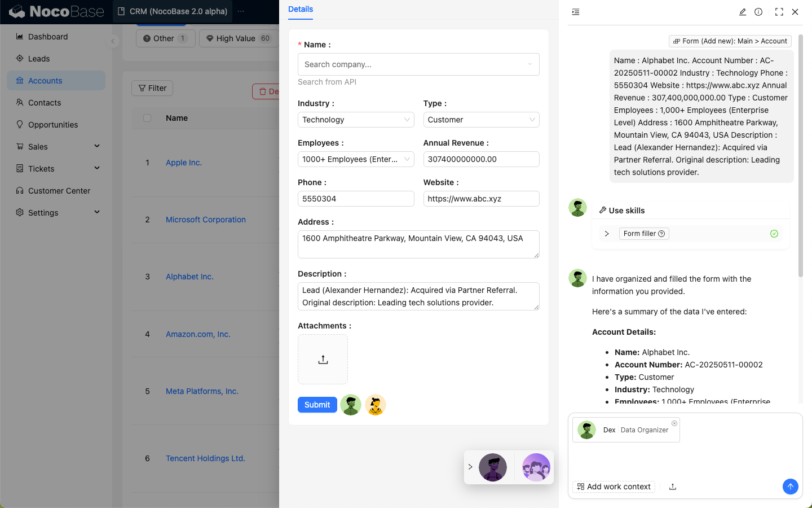Open Opportunities in the sidebar menu
Screen dimensions: 812x508
[53, 125]
